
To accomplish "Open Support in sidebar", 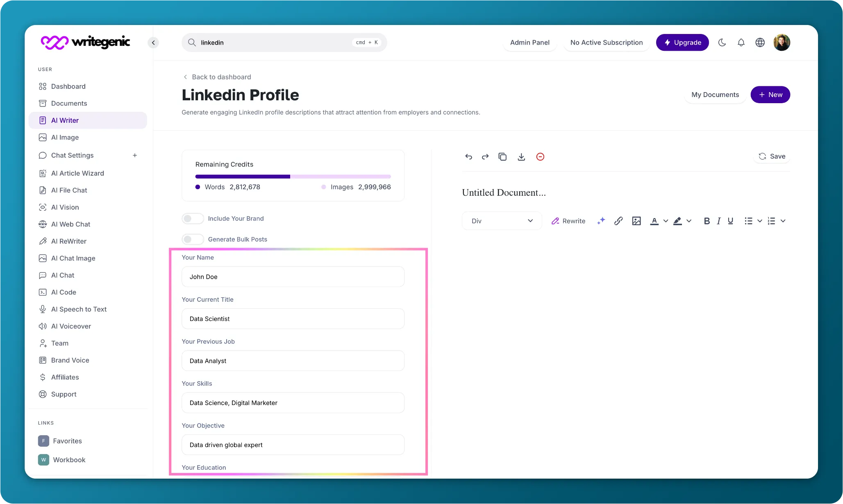I will [88, 394].
